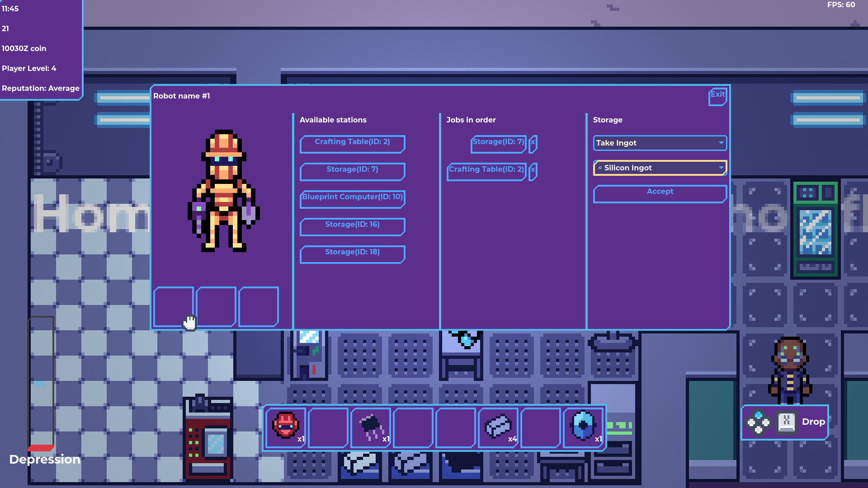Open the Take Ingot dropdown
868x488 pixels.
(x=659, y=143)
